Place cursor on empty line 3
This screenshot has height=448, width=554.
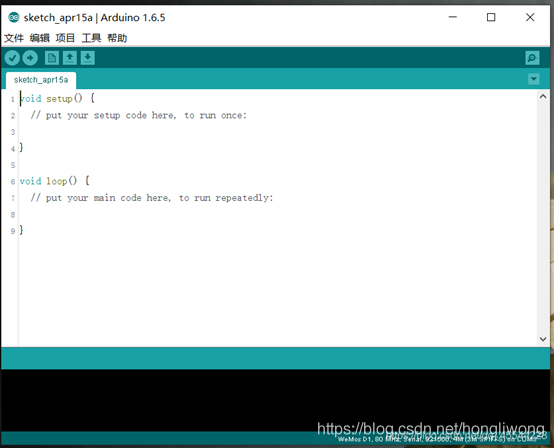click(277, 132)
